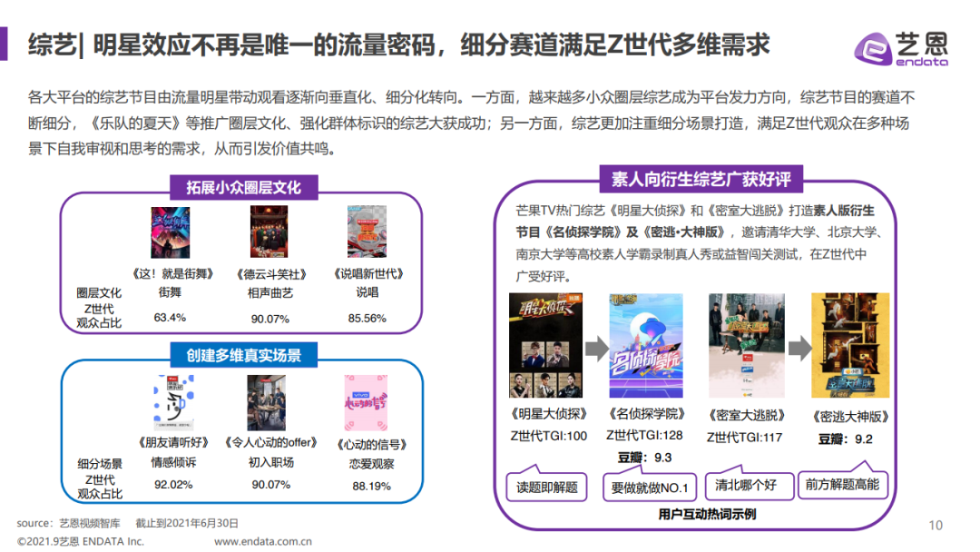Viewport: 980px width, 552px height.
Task: Select the 85.56% audience share value
Action: pos(367,318)
